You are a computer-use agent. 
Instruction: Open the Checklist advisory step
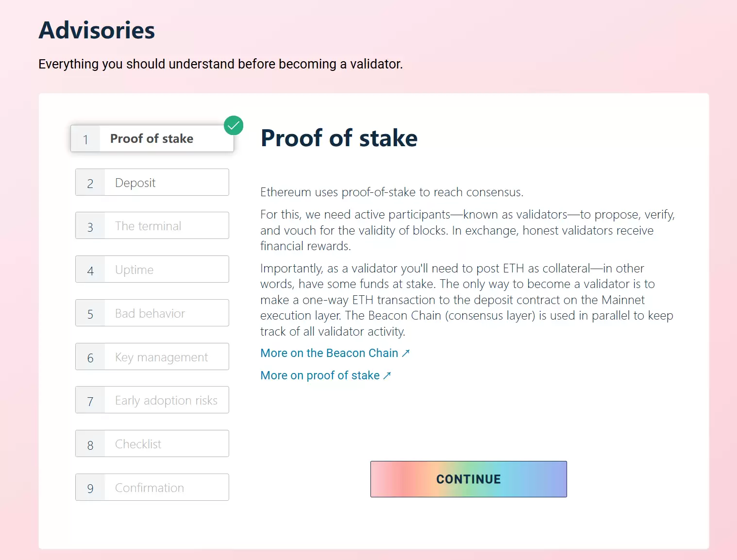152,443
